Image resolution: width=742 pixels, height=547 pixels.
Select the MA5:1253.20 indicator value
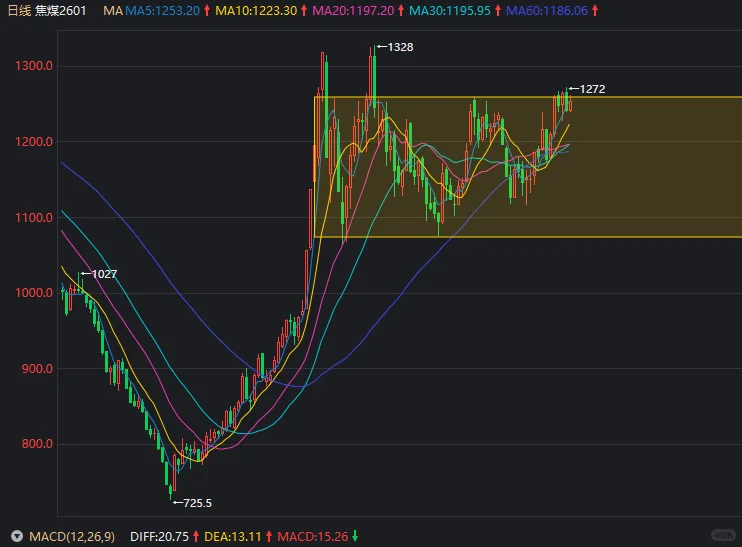(162, 10)
